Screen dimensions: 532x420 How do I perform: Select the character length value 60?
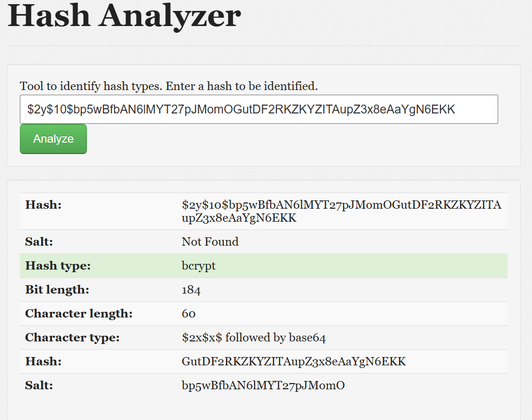pos(188,313)
